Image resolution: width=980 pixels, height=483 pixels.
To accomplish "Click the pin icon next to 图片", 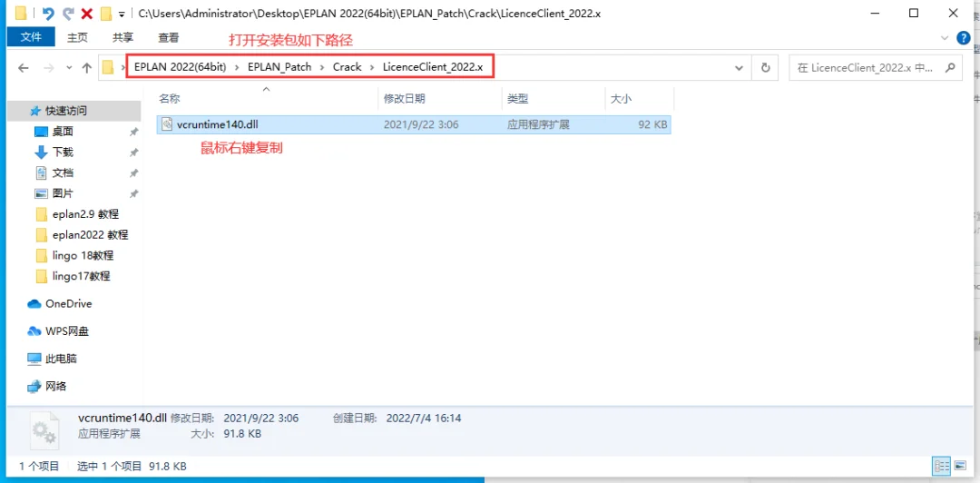I will pyautogui.click(x=133, y=194).
